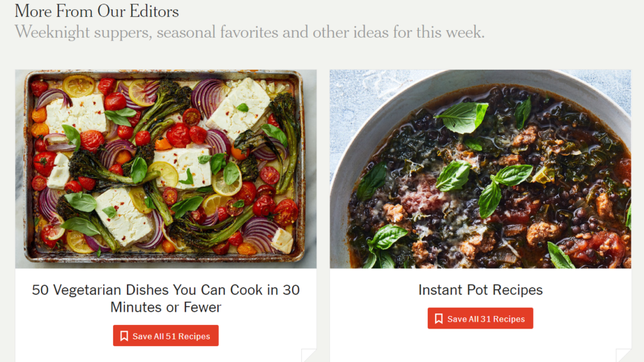Open the 50 Vegetarian Dishes collection title

click(x=165, y=298)
